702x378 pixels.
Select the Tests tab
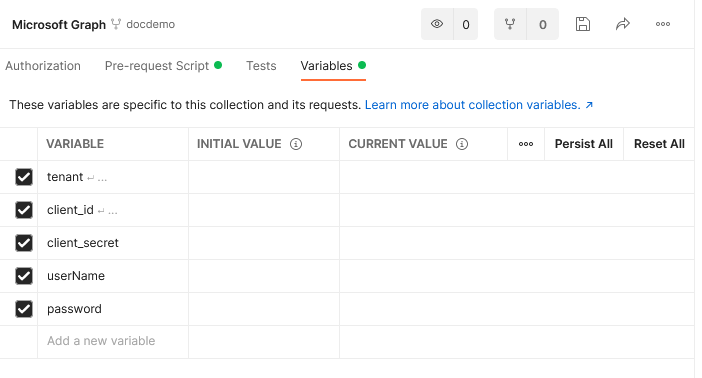(x=261, y=66)
